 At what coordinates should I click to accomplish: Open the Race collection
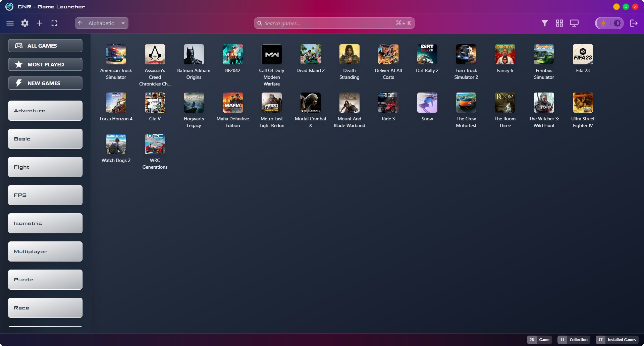(x=45, y=308)
